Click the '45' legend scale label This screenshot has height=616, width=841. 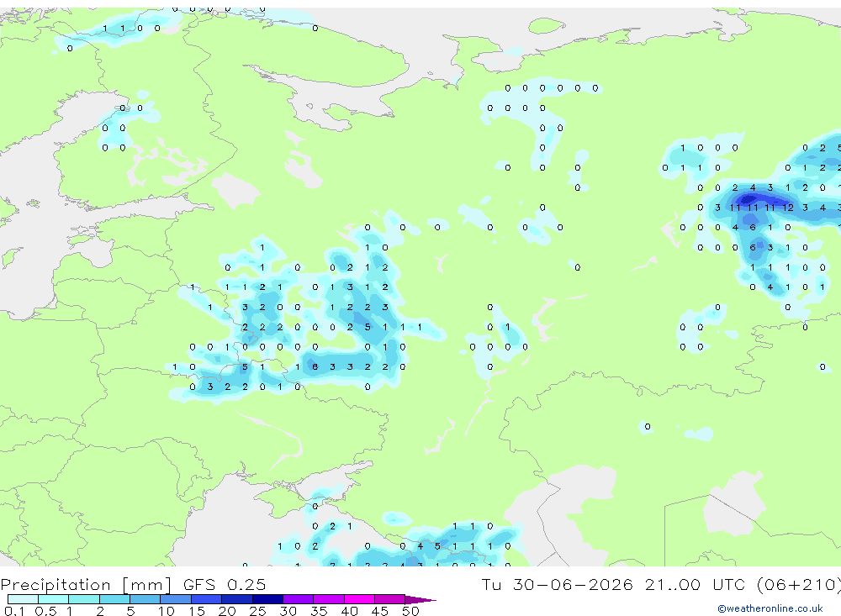coord(380,611)
